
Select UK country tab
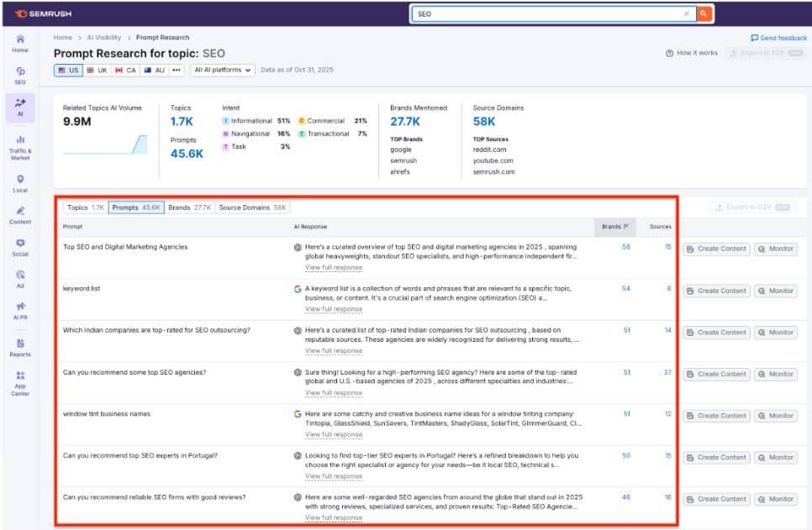click(x=97, y=70)
